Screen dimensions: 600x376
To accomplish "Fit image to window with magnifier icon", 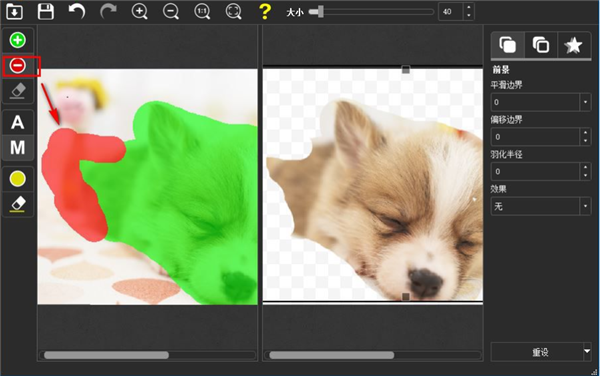I will click(233, 11).
